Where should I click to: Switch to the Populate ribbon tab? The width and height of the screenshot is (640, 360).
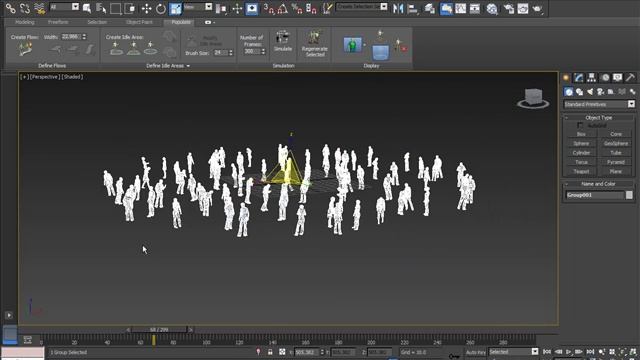pyautogui.click(x=180, y=22)
